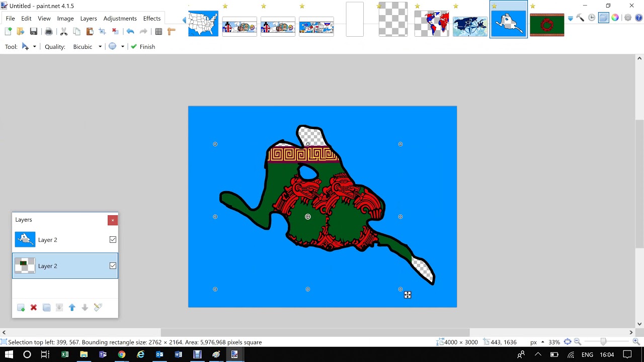Viewport: 644px width, 362px height.
Task: Open the File menu
Action: pyautogui.click(x=10, y=19)
